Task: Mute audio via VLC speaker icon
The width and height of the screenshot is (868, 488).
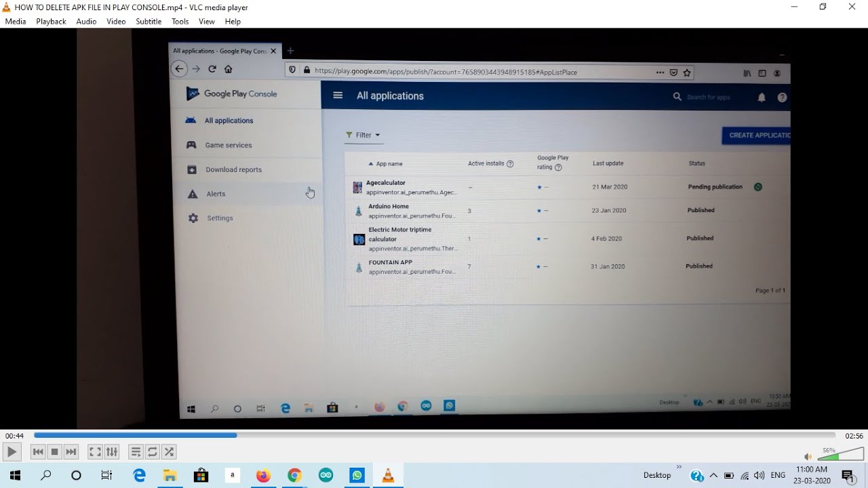Action: [x=808, y=457]
